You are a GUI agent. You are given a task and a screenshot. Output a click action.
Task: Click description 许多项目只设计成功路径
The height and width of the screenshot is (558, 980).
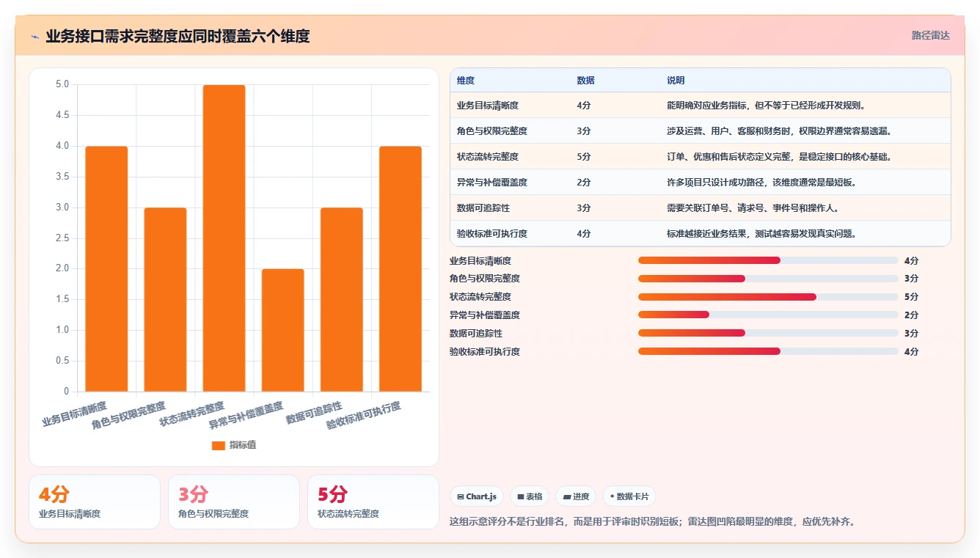[x=763, y=183]
